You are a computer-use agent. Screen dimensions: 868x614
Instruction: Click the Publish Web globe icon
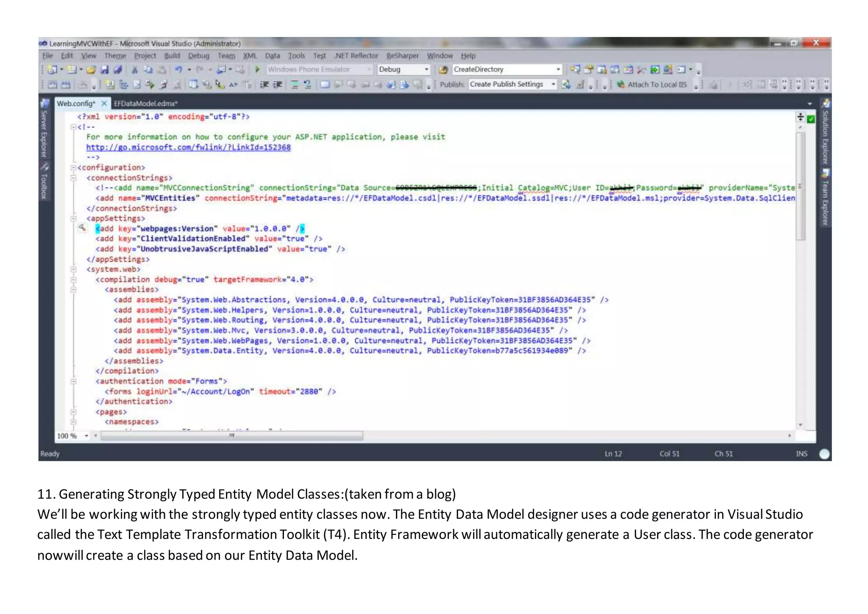(566, 85)
